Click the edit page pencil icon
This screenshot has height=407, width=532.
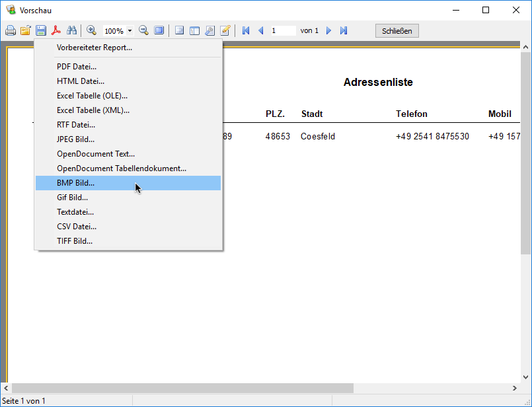[x=225, y=30]
